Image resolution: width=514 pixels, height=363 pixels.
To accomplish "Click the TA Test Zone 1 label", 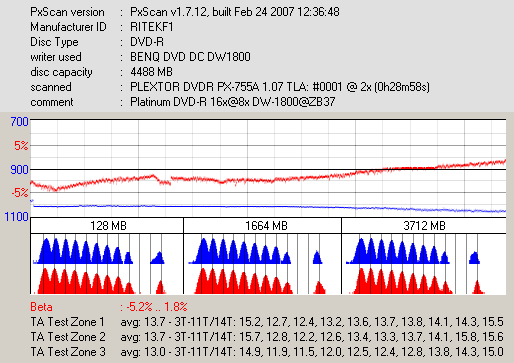I will pos(67,322).
